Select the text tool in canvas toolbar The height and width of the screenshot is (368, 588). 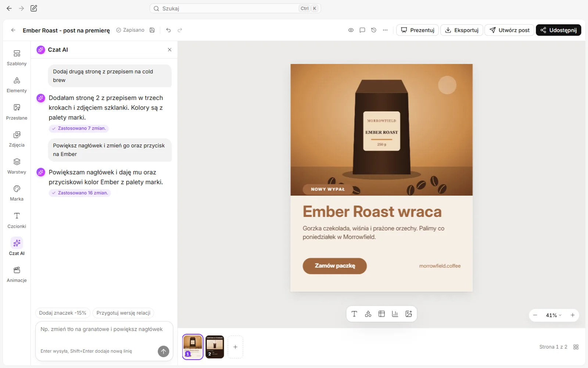pos(354,314)
